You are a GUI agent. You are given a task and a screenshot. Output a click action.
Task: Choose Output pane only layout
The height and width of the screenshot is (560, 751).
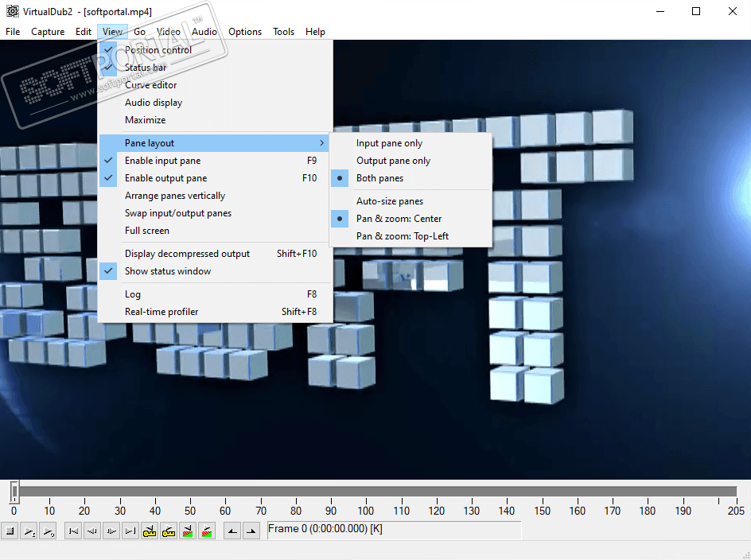[411, 161]
